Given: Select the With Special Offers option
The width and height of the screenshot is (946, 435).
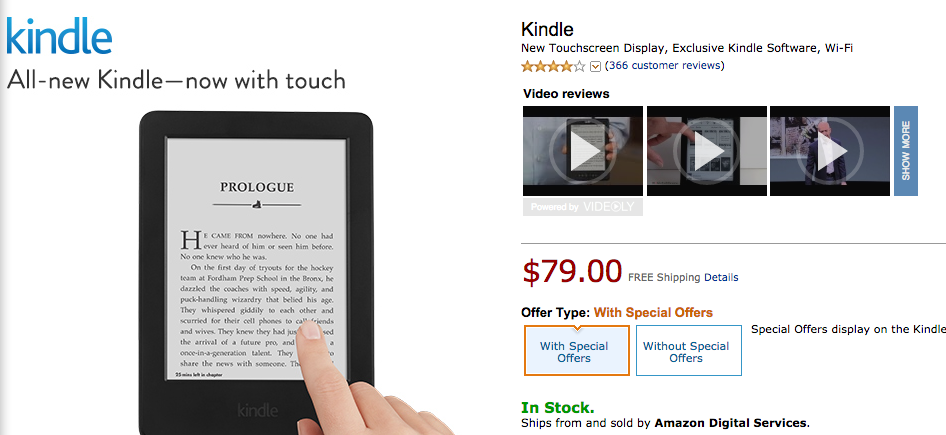Looking at the screenshot, I should click(x=576, y=351).
